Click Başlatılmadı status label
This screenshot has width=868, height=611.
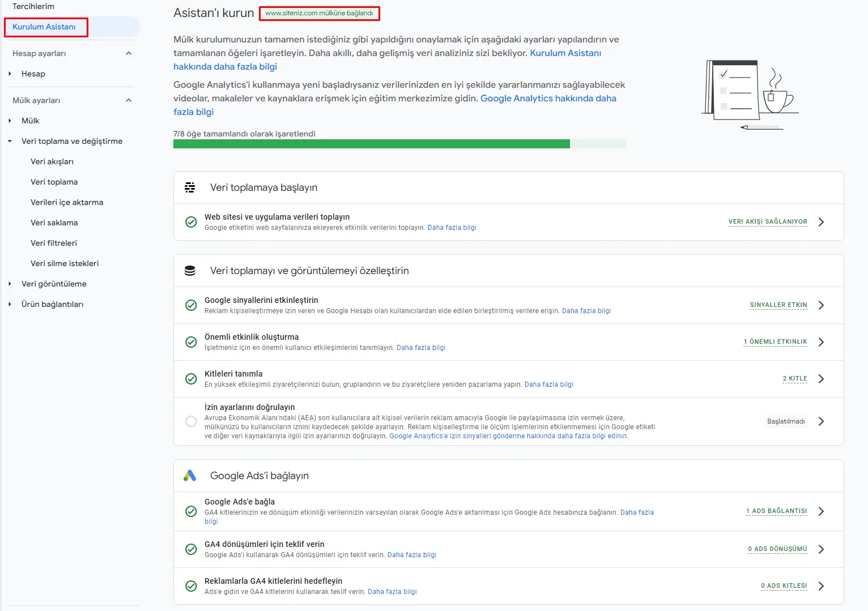coord(786,421)
